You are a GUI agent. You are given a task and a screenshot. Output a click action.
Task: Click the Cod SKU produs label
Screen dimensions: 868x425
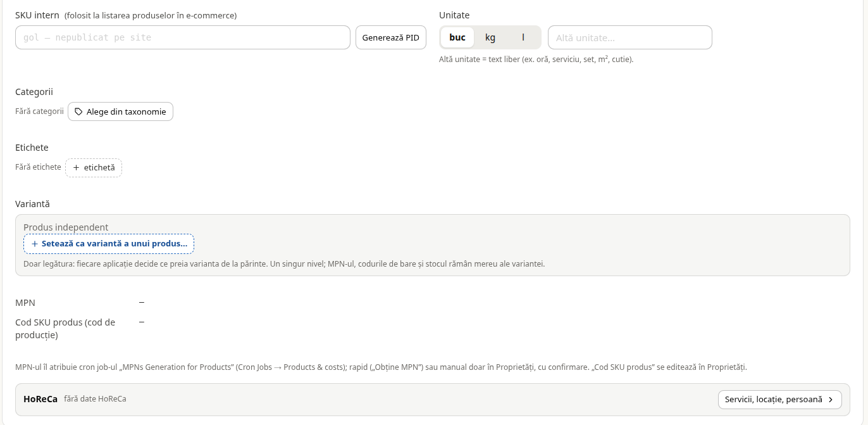tap(65, 329)
